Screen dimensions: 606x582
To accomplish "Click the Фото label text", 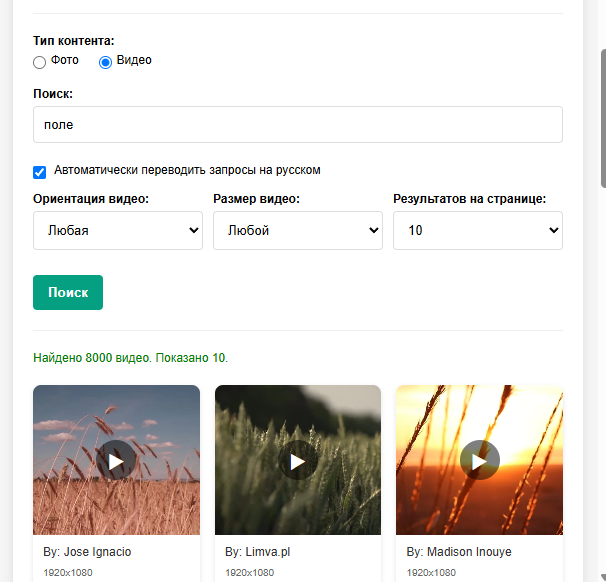I will [x=65, y=61].
